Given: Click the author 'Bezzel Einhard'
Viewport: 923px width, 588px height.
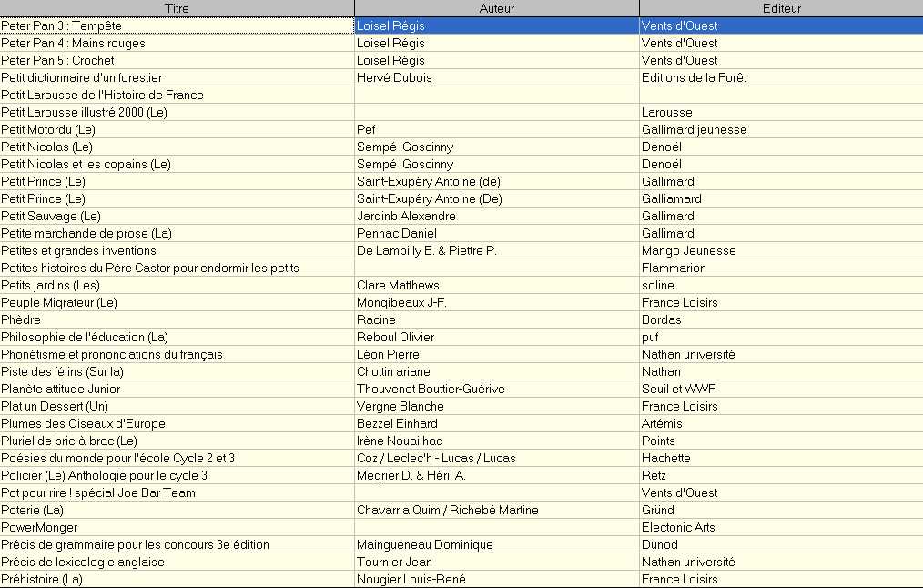Looking at the screenshot, I should tap(398, 423).
